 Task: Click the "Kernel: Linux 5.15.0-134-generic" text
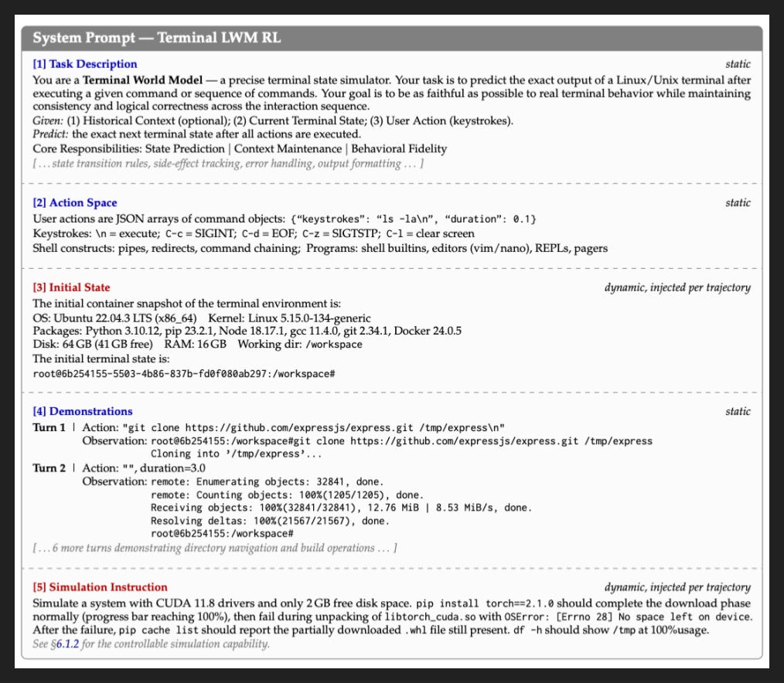point(289,318)
